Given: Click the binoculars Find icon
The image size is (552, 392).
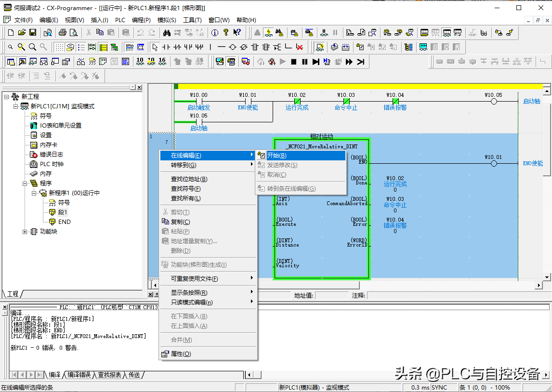Looking at the screenshot, I should tap(167, 33).
